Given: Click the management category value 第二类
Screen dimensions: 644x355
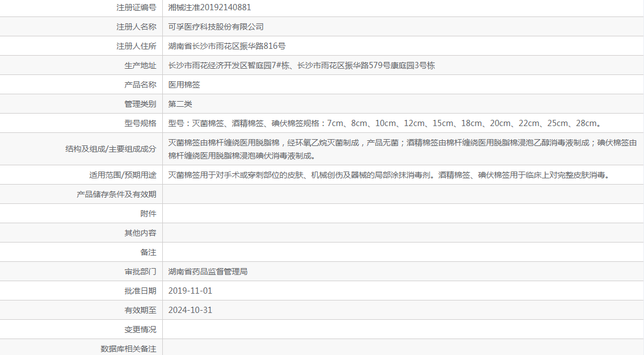Looking at the screenshot, I should point(180,104).
